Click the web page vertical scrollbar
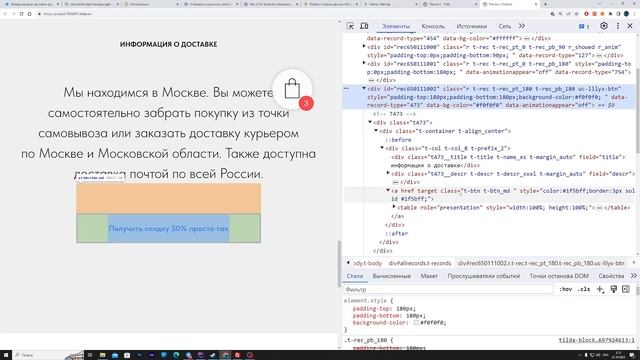 339,263
